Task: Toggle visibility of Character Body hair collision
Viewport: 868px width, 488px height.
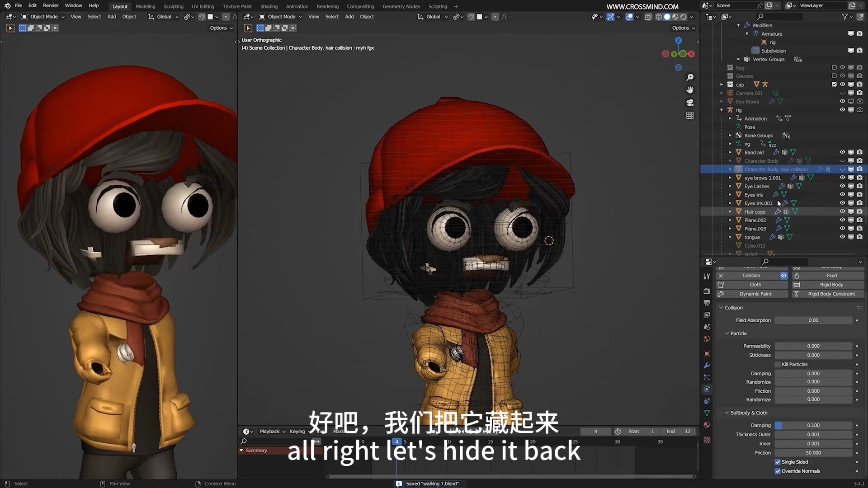Action: (842, 169)
